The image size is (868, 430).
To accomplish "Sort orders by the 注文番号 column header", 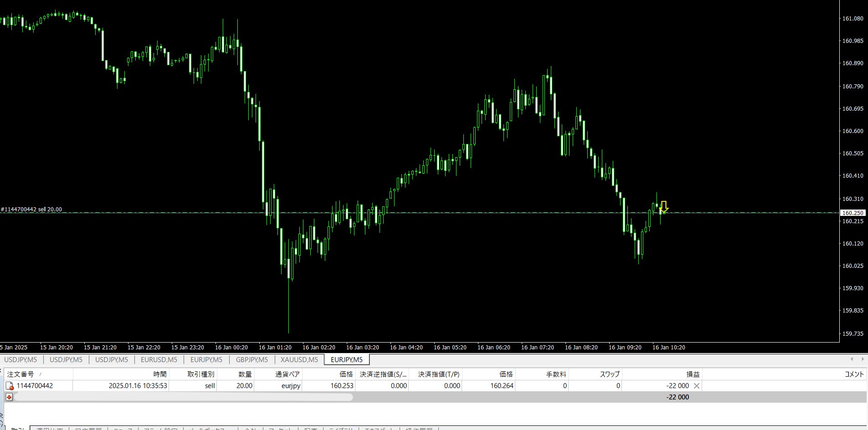I will click(x=21, y=374).
